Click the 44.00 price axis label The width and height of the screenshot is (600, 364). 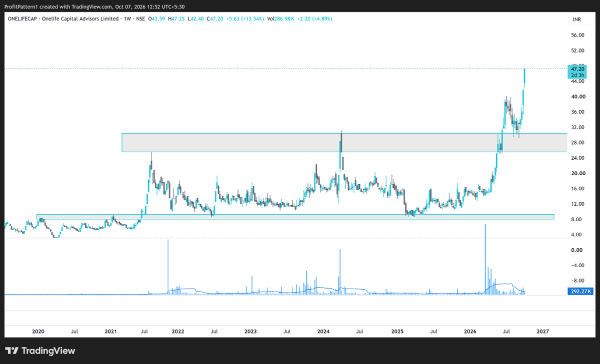tap(578, 81)
